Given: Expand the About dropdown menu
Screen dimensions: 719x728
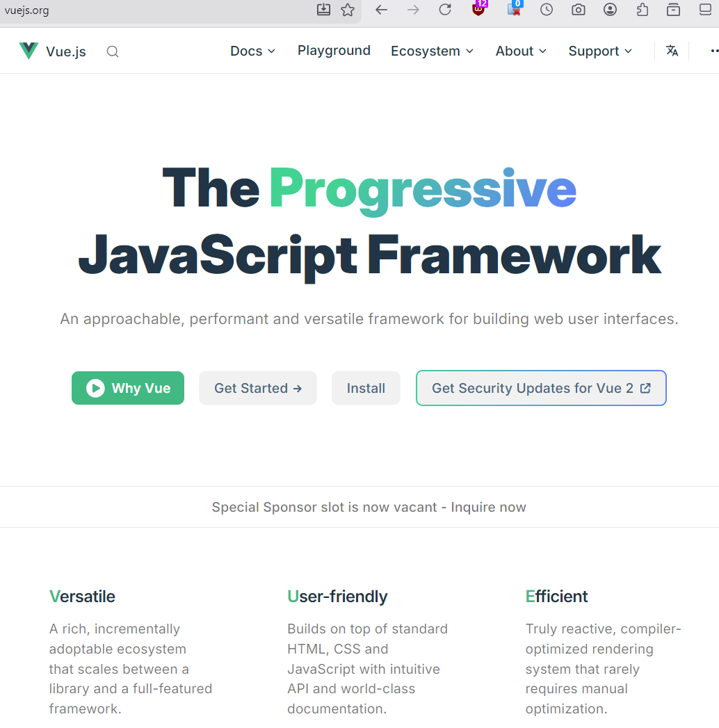Looking at the screenshot, I should 521,51.
